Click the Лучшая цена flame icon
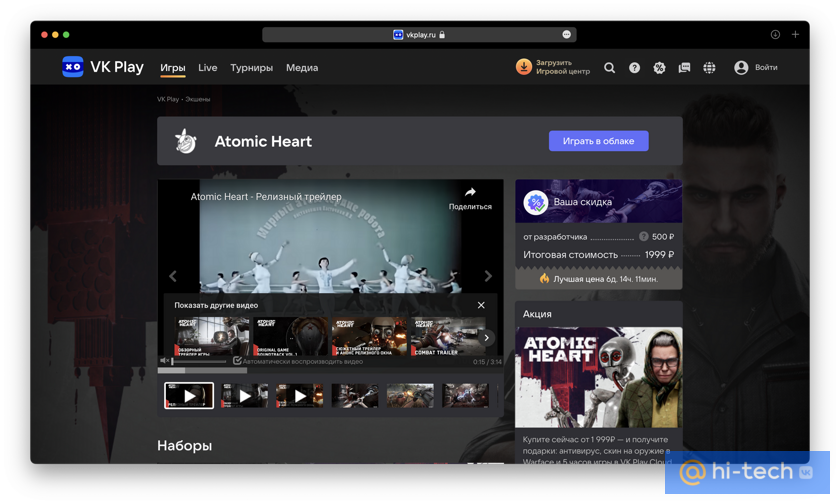 [x=544, y=278]
